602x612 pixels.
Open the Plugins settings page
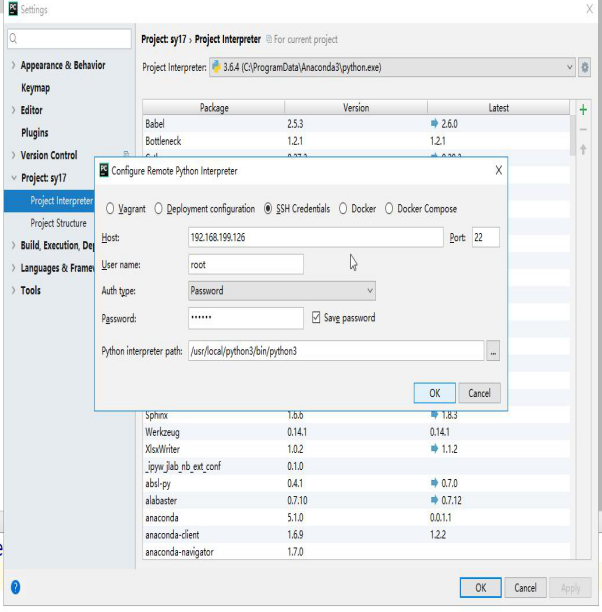pyautogui.click(x=34, y=133)
